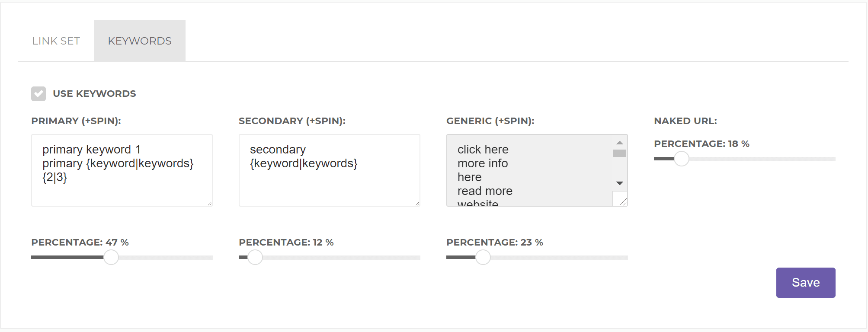Click the Generic textarea scrollbar thumb

coord(620,153)
